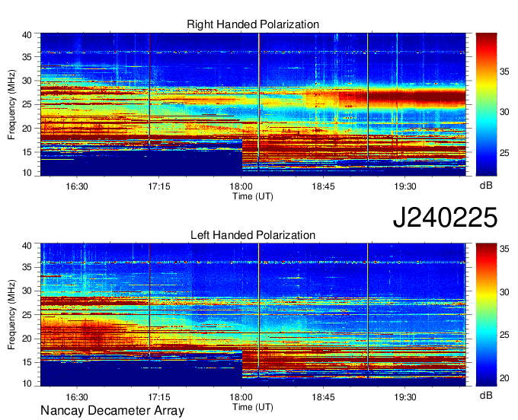Click the "30" frequency tick of right-handed plot

pyautogui.click(x=27, y=81)
